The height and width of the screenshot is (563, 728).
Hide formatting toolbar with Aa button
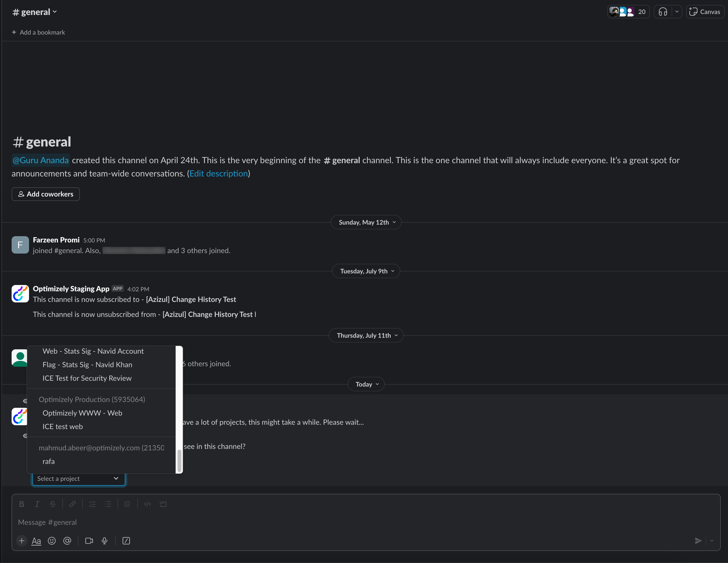point(36,541)
